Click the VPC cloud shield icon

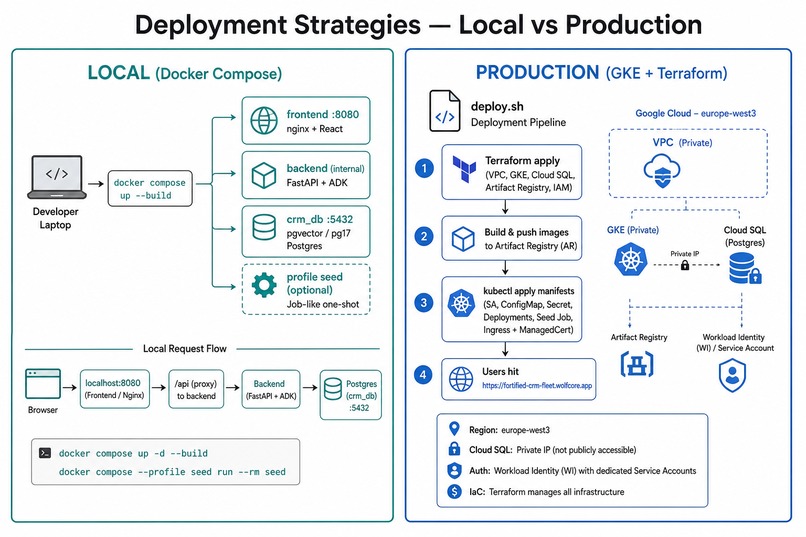tap(662, 171)
